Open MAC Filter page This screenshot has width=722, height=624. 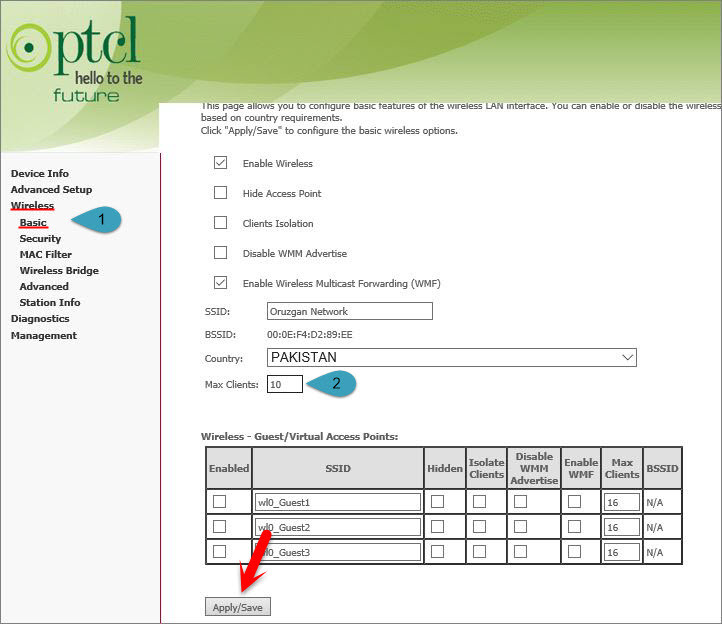tap(46, 254)
